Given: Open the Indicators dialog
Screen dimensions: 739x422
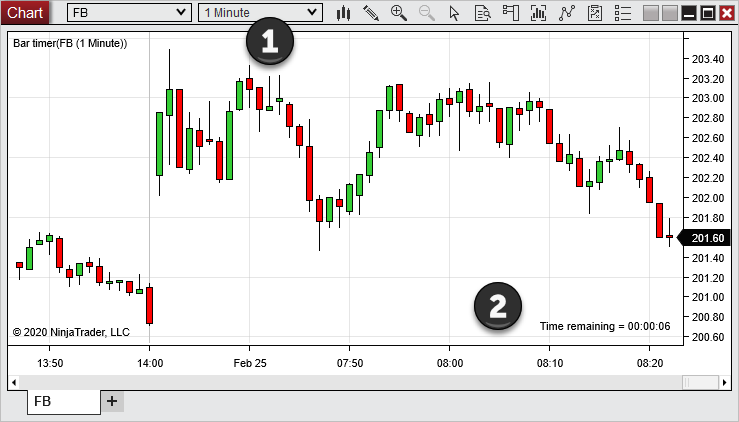Looking at the screenshot, I should pyautogui.click(x=567, y=13).
